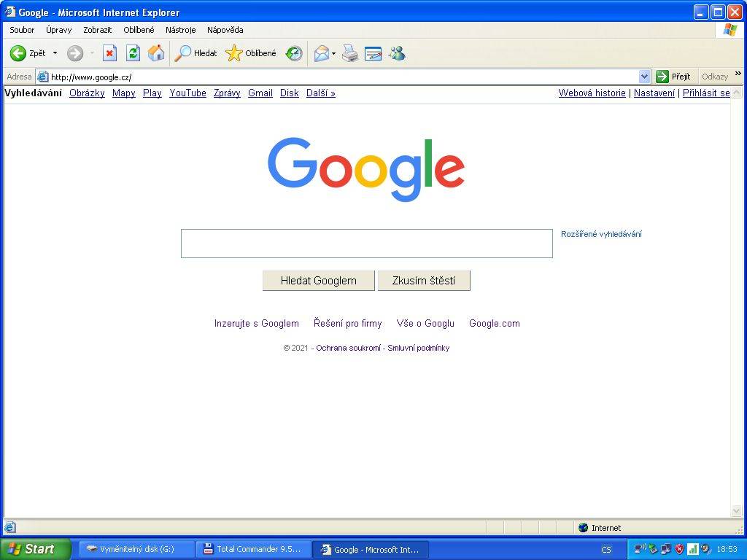
Task: Open the Smluvní podmínky link
Action: (418, 348)
